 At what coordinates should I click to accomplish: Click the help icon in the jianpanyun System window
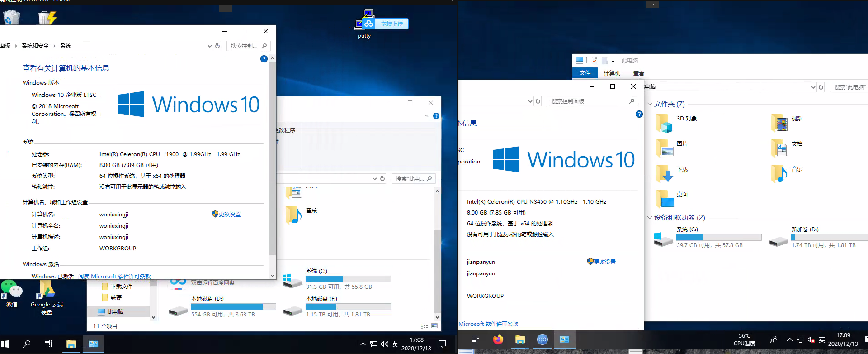pos(639,114)
